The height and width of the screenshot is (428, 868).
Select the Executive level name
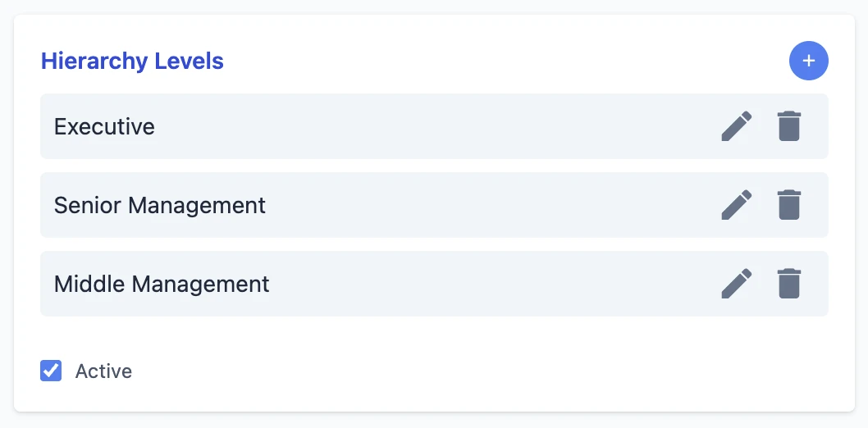(104, 127)
